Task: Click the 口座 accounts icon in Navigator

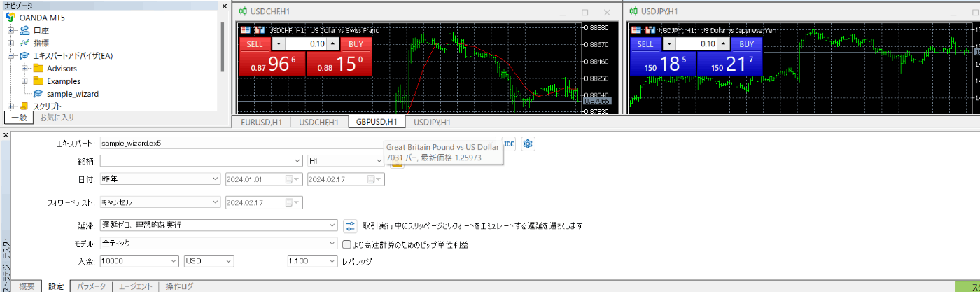Action: 24,30
